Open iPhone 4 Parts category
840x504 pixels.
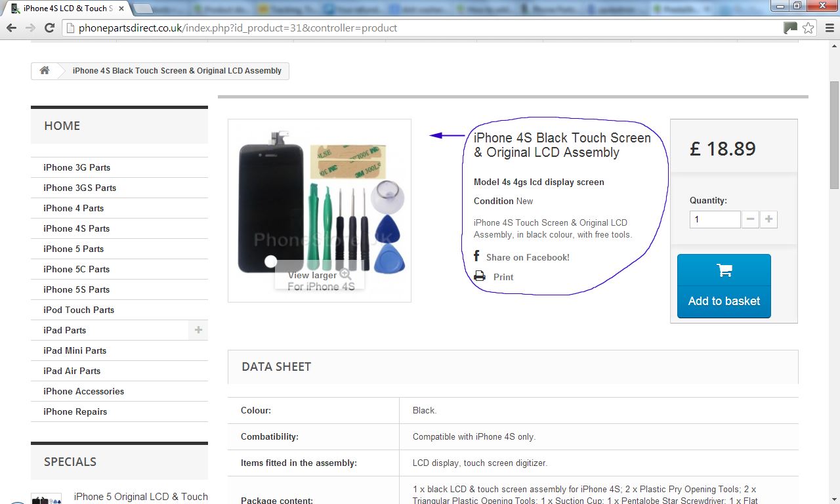[73, 208]
